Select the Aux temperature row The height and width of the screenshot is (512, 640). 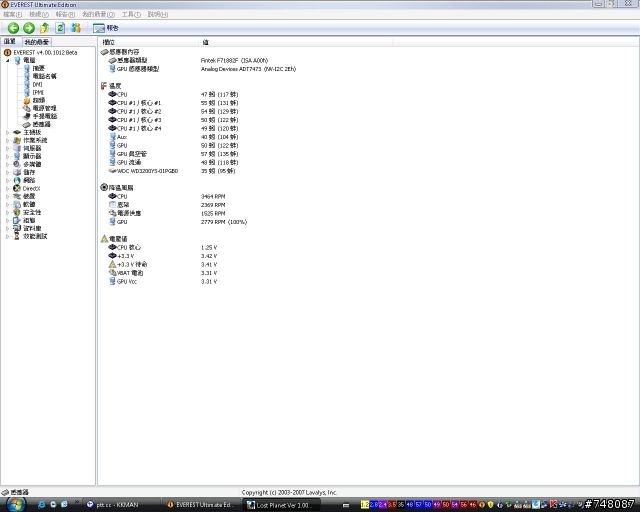(173, 137)
